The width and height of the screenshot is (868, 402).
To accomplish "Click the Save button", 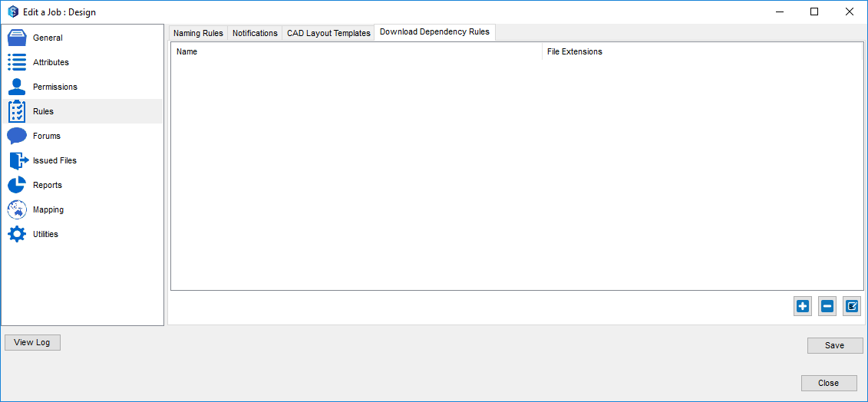I will 835,345.
